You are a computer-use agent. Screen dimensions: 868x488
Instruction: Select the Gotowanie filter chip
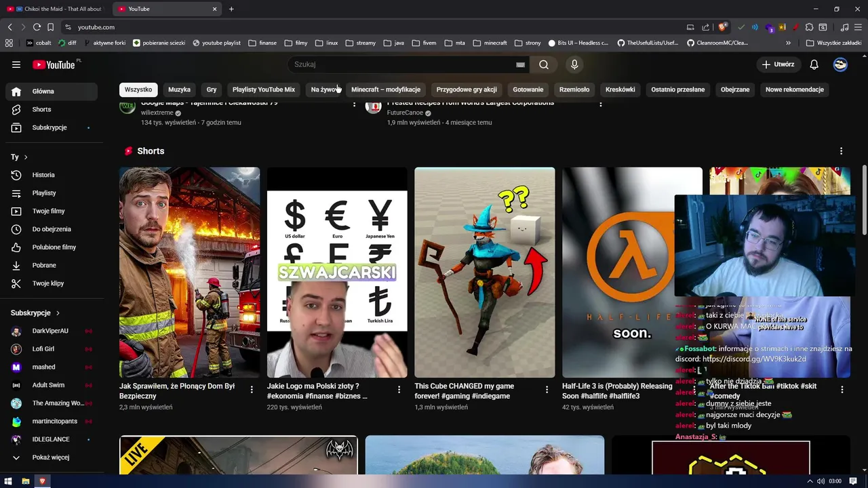click(528, 89)
